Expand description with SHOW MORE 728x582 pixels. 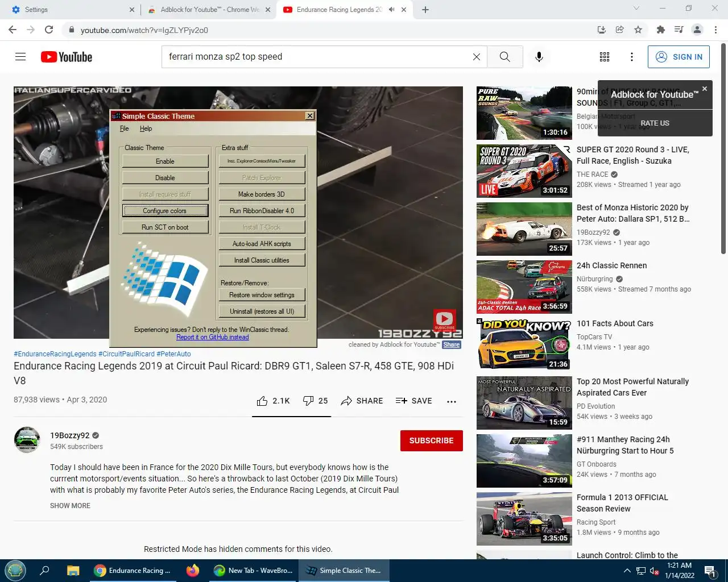point(70,506)
